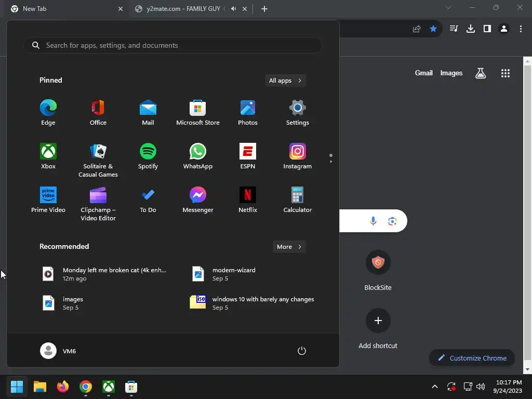532x399 pixels.
Task: Mute the y2mate tab audio icon
Action: point(233,9)
